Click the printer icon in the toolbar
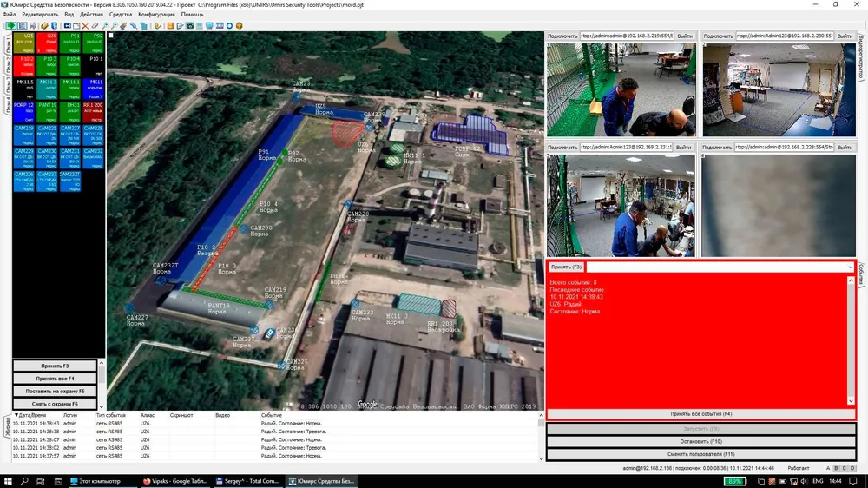This screenshot has width=868, height=488. click(x=33, y=25)
